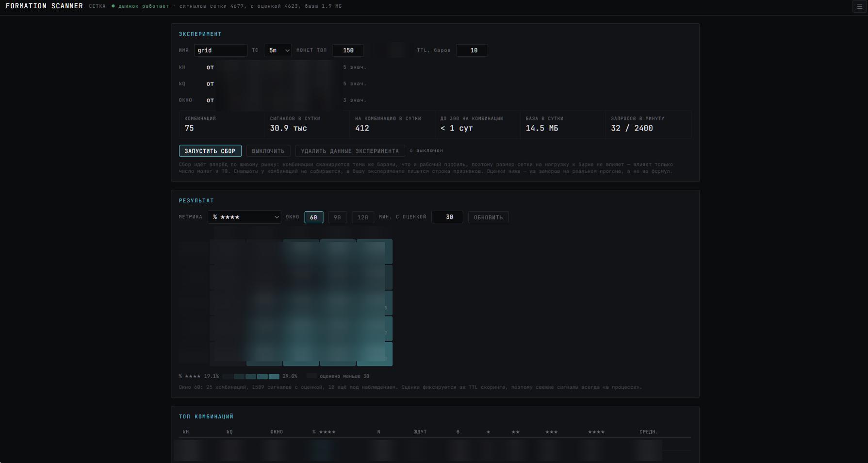Click the МИН. С ОЦЕНКОЙ field with 30
Viewport: 868px width, 463px height.
[447, 217]
